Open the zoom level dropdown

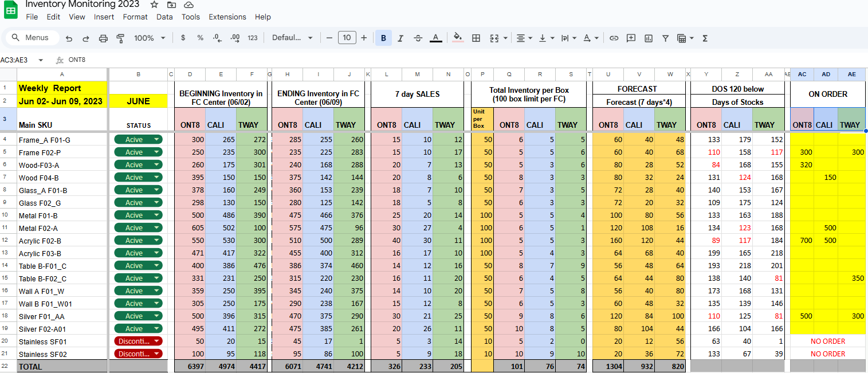[x=149, y=38]
